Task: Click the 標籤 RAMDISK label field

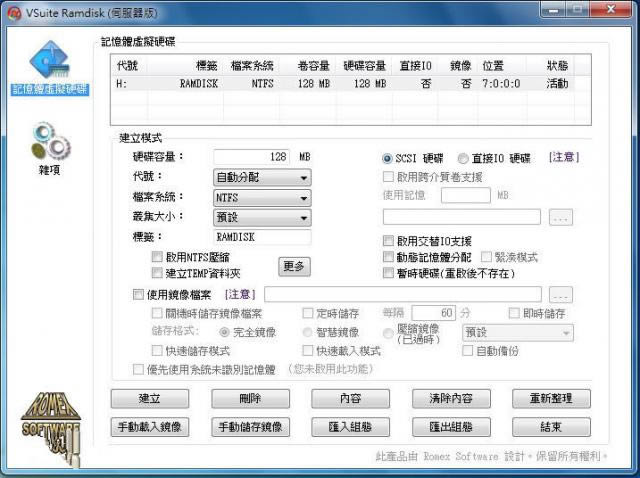Action: [262, 237]
